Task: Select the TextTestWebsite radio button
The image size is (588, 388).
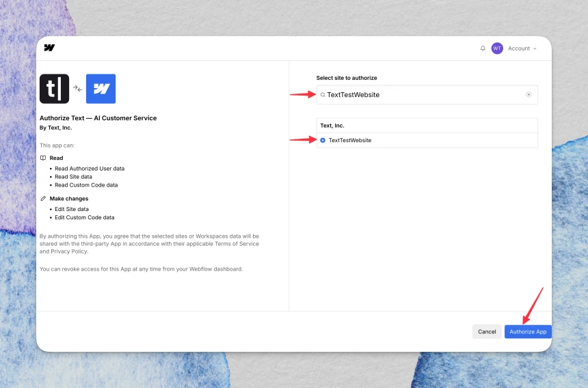Action: pos(323,140)
